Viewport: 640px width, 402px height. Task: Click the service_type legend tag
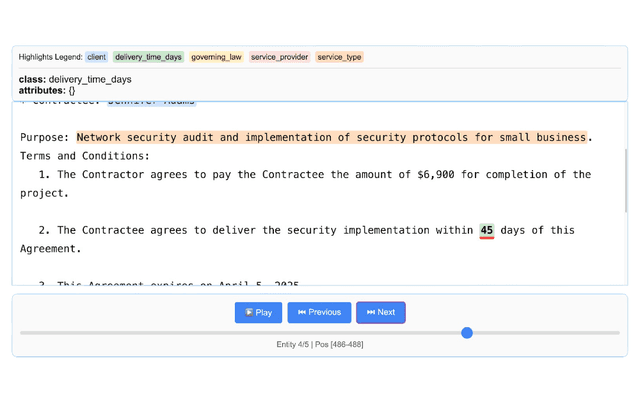coord(339,57)
